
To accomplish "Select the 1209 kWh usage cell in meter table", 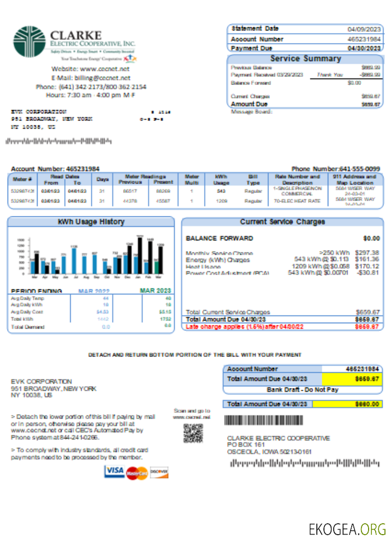I will (x=221, y=201).
